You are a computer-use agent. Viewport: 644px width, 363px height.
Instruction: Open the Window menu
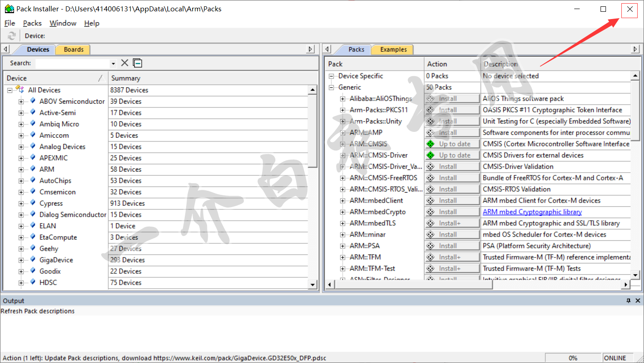[x=63, y=23]
